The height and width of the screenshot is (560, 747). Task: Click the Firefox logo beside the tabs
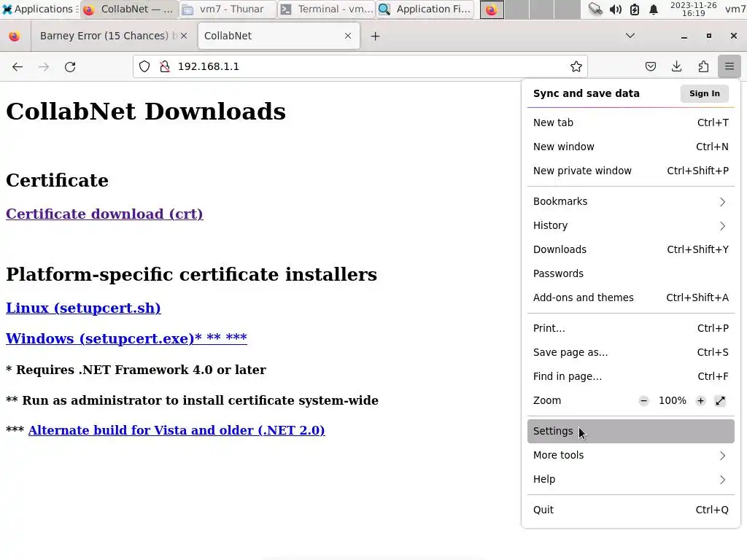click(x=15, y=36)
